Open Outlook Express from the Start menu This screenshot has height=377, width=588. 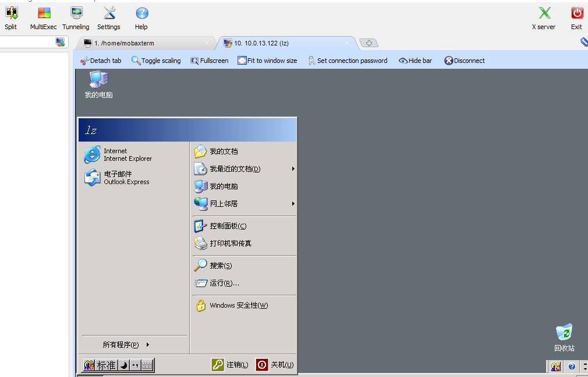click(118, 178)
